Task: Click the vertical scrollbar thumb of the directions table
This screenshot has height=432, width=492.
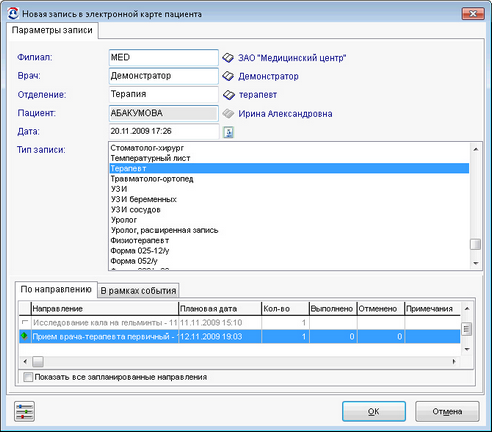Action: [467, 329]
